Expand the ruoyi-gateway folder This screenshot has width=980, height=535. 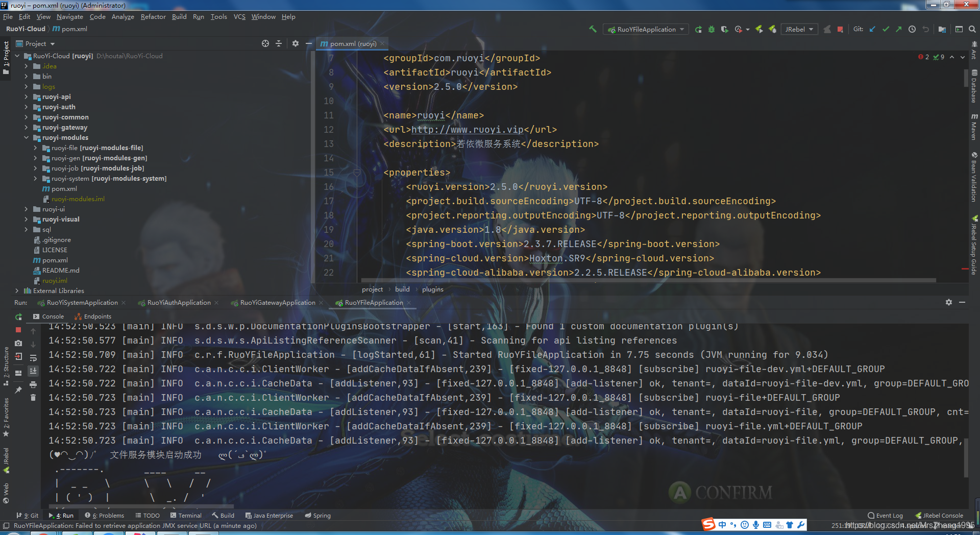[x=27, y=127]
